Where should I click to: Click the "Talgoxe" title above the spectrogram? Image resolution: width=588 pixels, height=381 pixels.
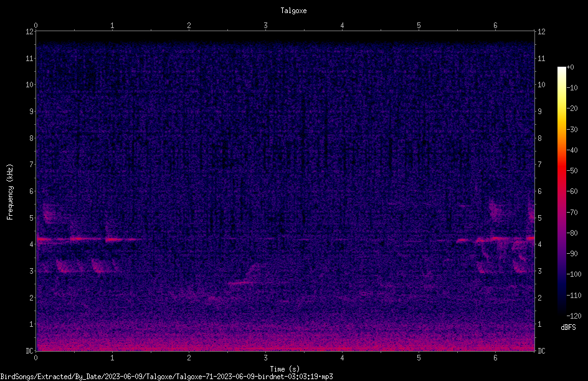click(x=293, y=11)
